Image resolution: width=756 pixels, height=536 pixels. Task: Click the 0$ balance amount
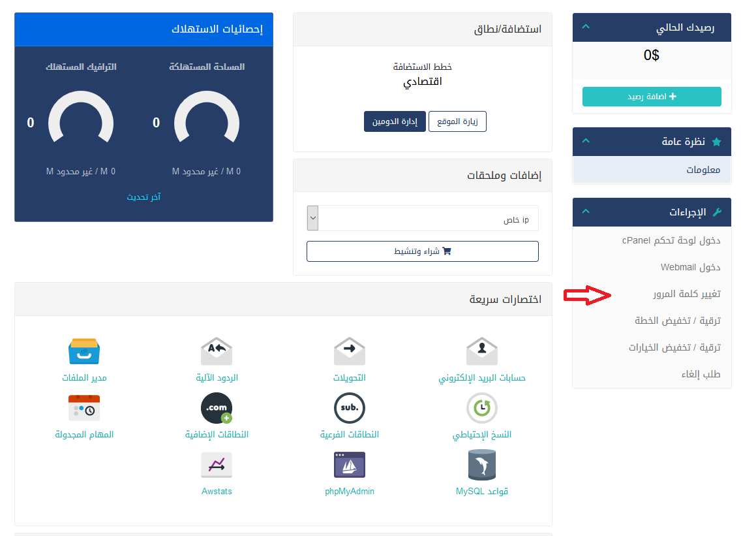click(x=652, y=55)
